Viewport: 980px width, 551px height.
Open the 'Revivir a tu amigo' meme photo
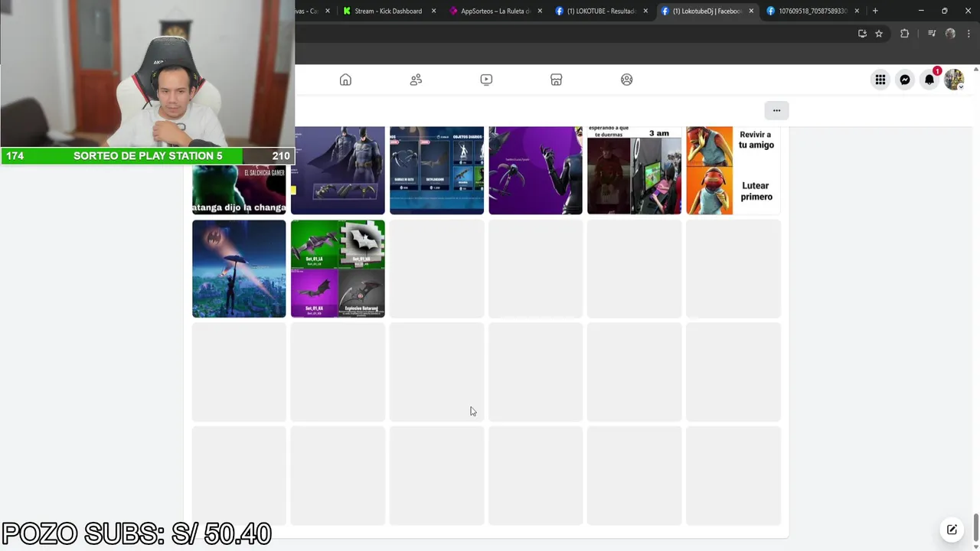(733, 171)
